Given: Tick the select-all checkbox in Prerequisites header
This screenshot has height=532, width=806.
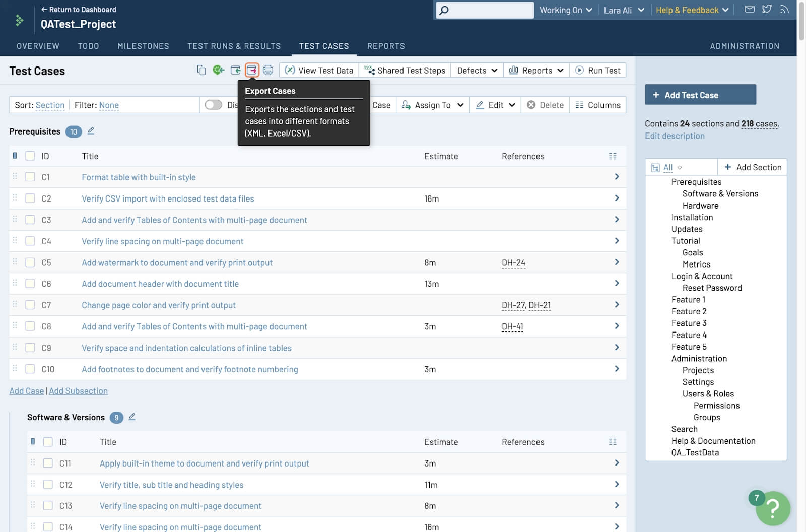Looking at the screenshot, I should click(30, 156).
